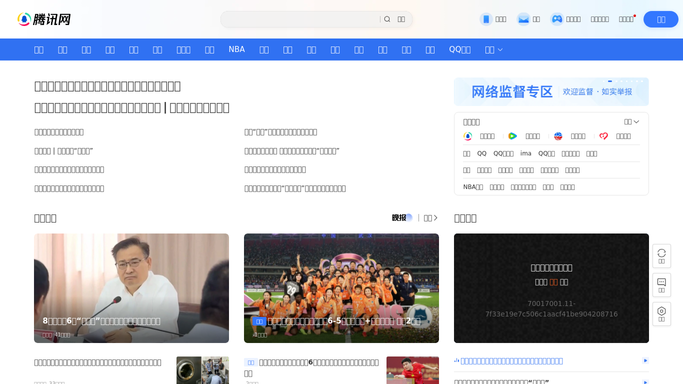Image resolution: width=683 pixels, height=384 pixels.
Task: Click the audio wave icon before the blue headline
Action: [456, 360]
